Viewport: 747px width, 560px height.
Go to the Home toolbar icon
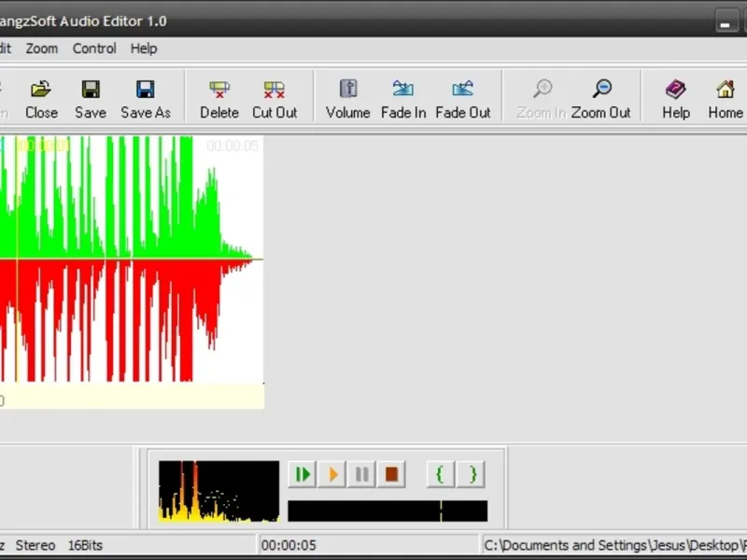click(726, 99)
